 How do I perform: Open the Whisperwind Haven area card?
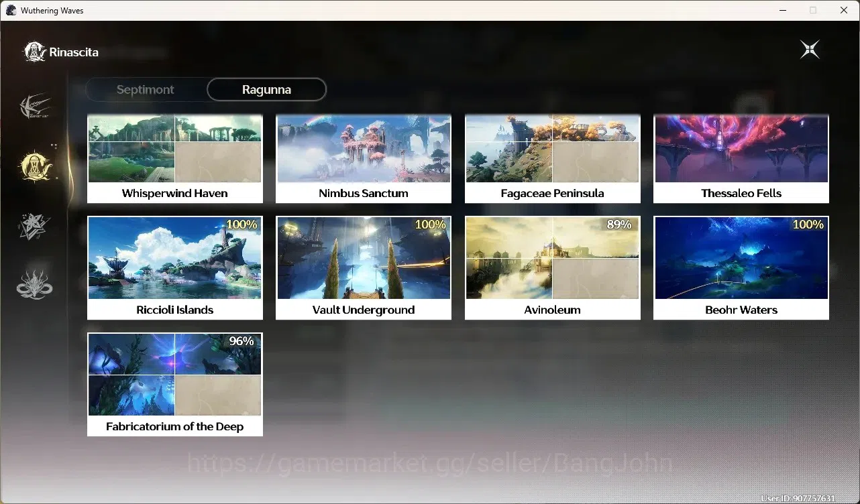point(175,159)
